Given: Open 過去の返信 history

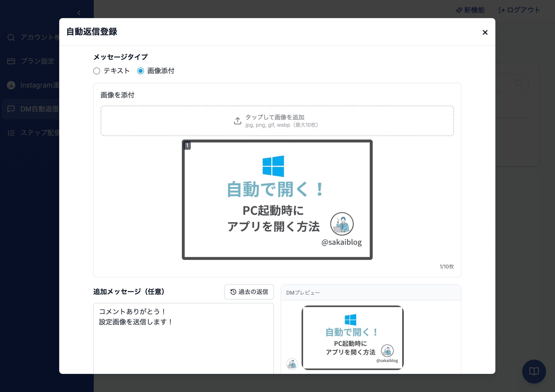Looking at the screenshot, I should pyautogui.click(x=249, y=292).
